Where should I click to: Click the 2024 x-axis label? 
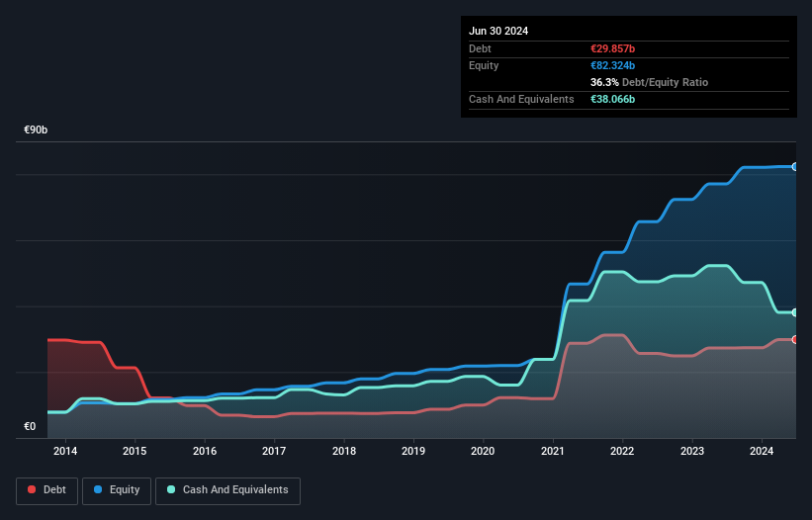tap(762, 451)
